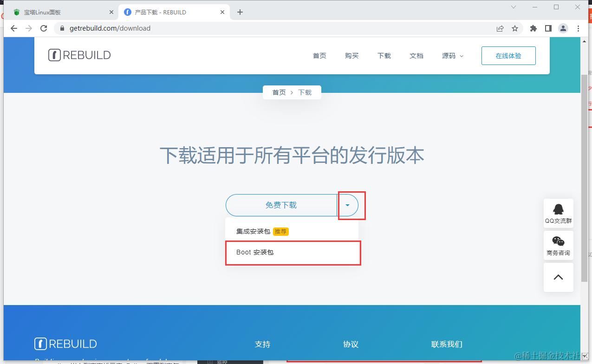Refresh the current page
Viewport: 592px width, 364px height.
44,28
